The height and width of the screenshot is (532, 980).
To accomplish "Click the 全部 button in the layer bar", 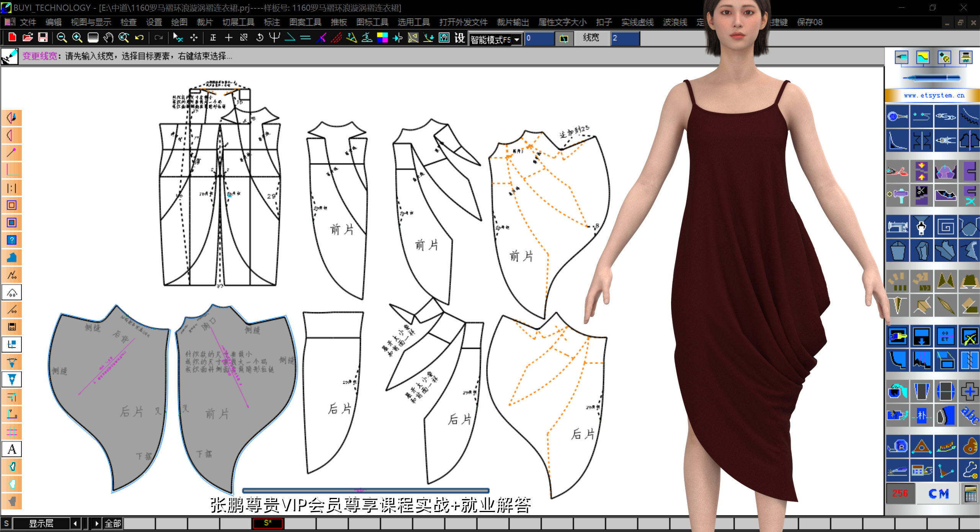I will point(113,523).
